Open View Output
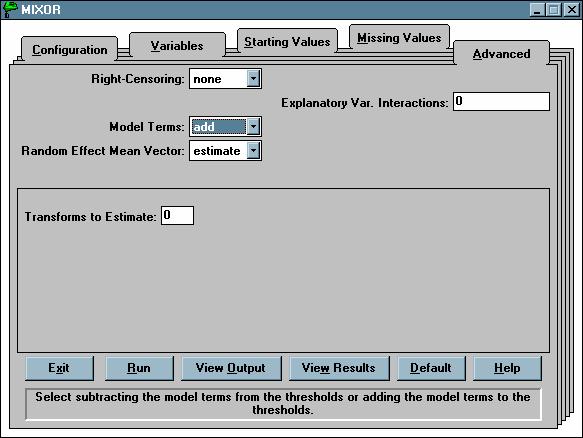Screen dimensions: 583x438 tap(231, 368)
